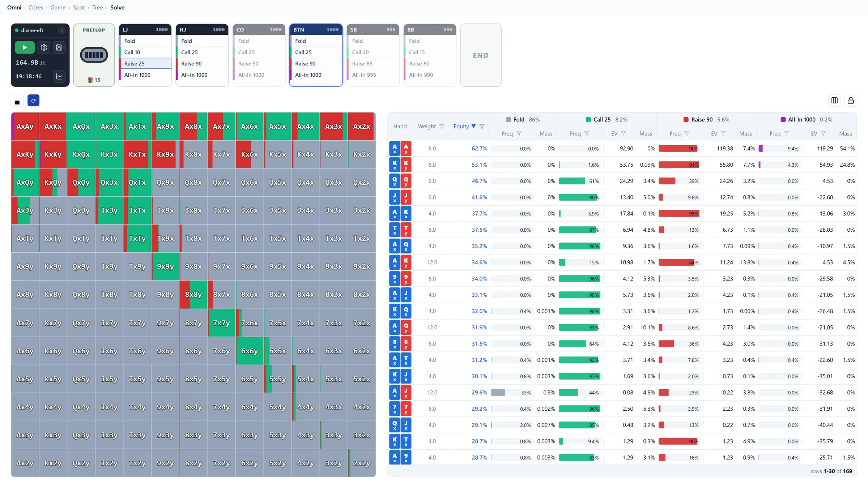Open the column layout icon
The image size is (868, 488).
click(834, 100)
